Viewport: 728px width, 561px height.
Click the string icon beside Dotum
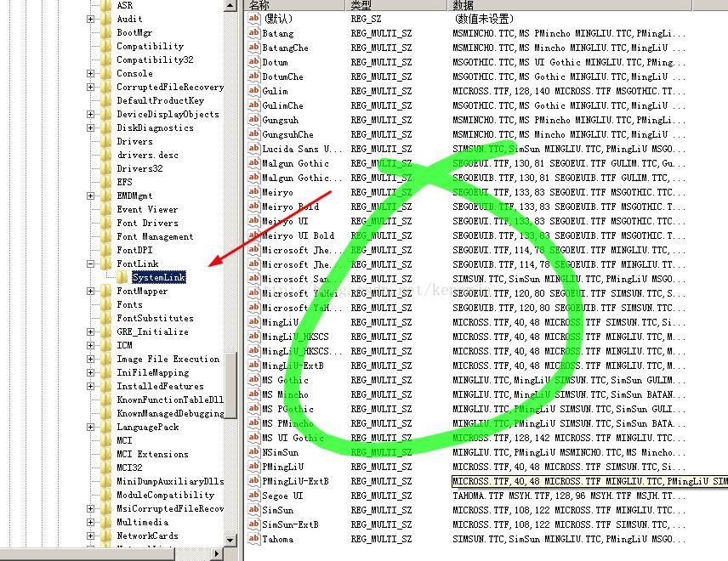tap(253, 62)
